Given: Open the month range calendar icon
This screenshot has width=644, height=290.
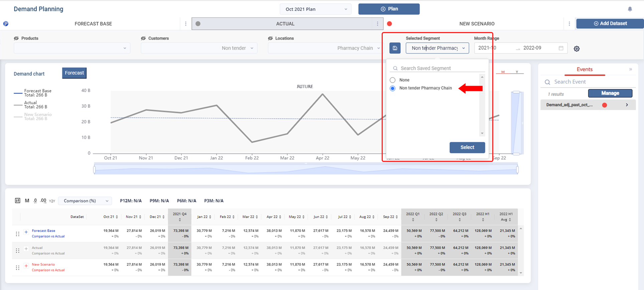Looking at the screenshot, I should pyautogui.click(x=561, y=48).
